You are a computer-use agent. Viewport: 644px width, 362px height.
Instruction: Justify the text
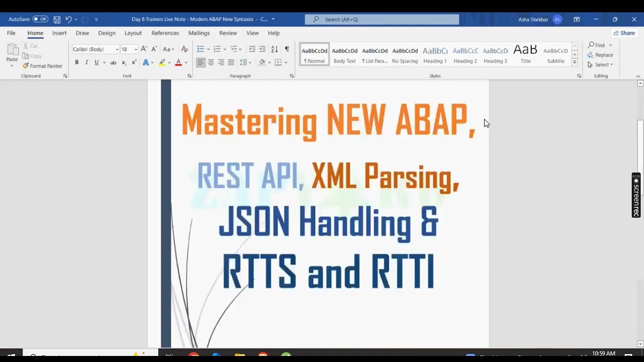click(x=231, y=62)
